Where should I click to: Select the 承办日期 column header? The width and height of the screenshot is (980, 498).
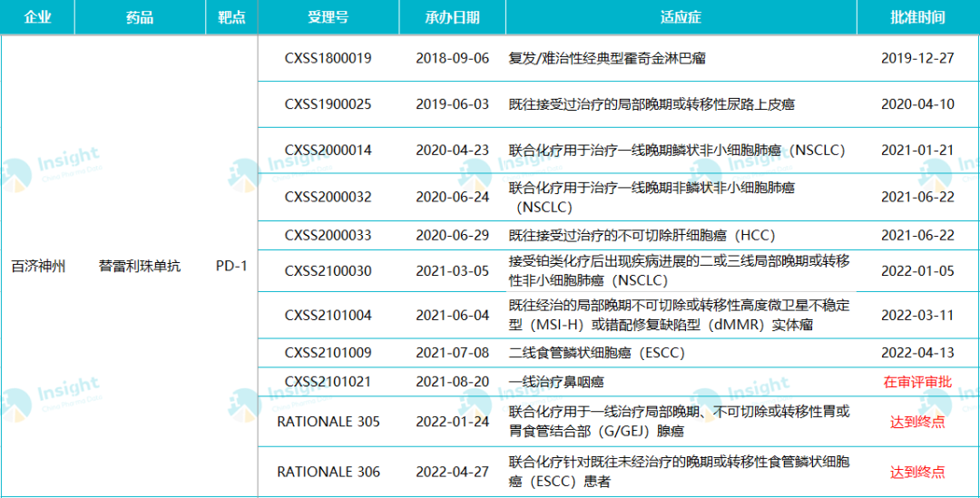click(452, 17)
